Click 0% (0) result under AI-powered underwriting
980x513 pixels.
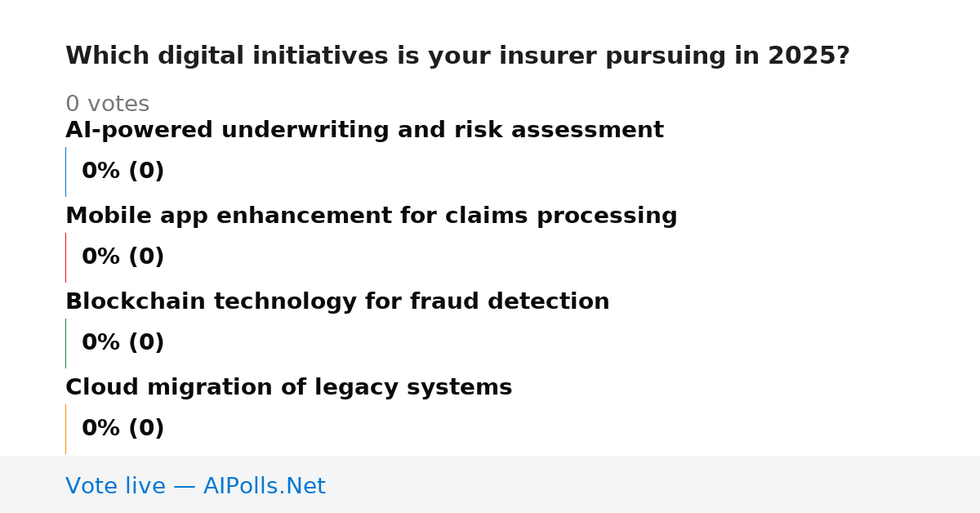(122, 172)
